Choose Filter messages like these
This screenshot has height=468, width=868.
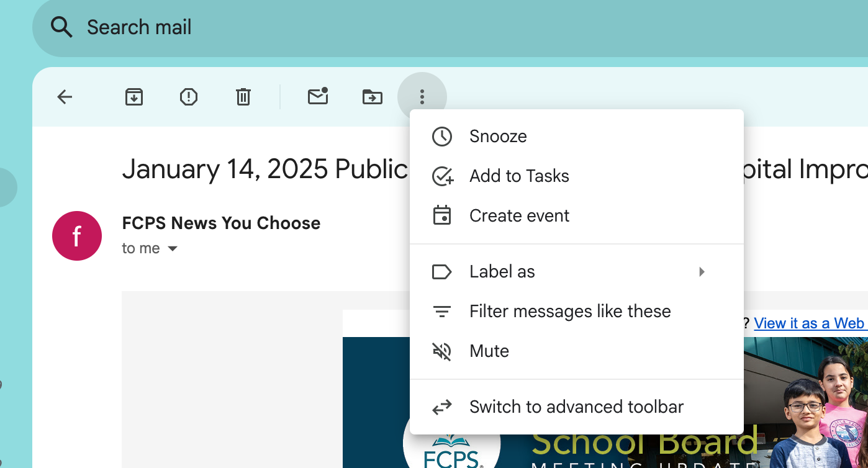(577, 312)
